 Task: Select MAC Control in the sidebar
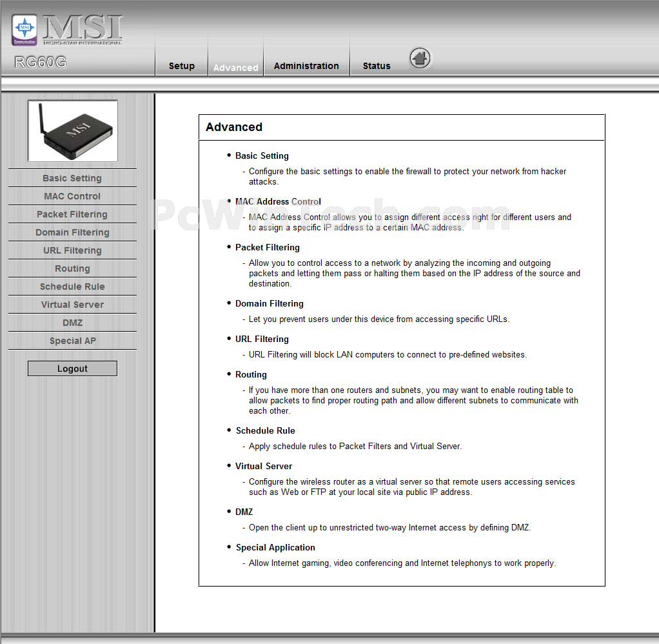72,196
